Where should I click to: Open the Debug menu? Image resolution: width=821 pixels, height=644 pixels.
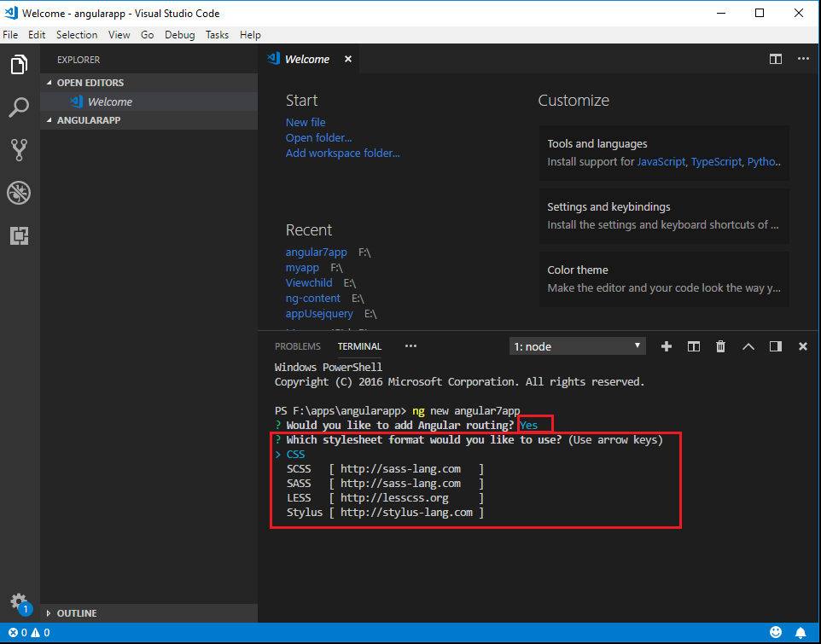point(179,34)
